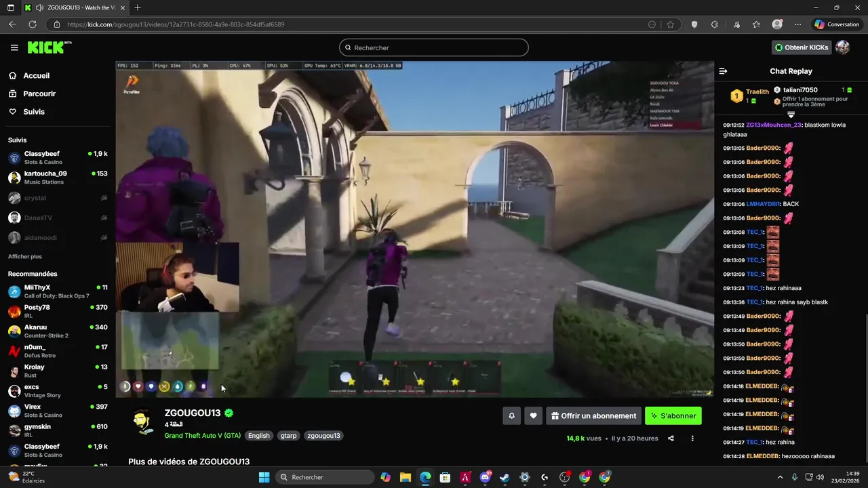
Task: Open the Windows Start menu
Action: 264,477
